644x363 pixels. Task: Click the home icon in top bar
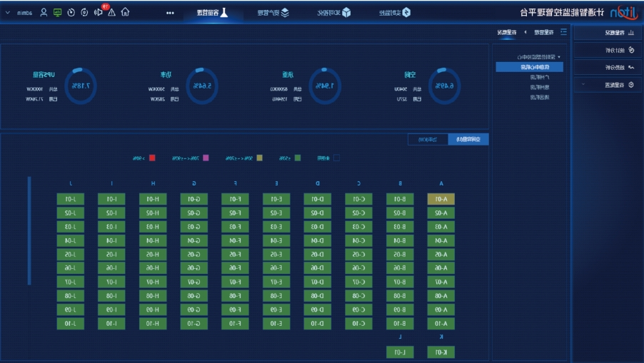[x=126, y=12]
